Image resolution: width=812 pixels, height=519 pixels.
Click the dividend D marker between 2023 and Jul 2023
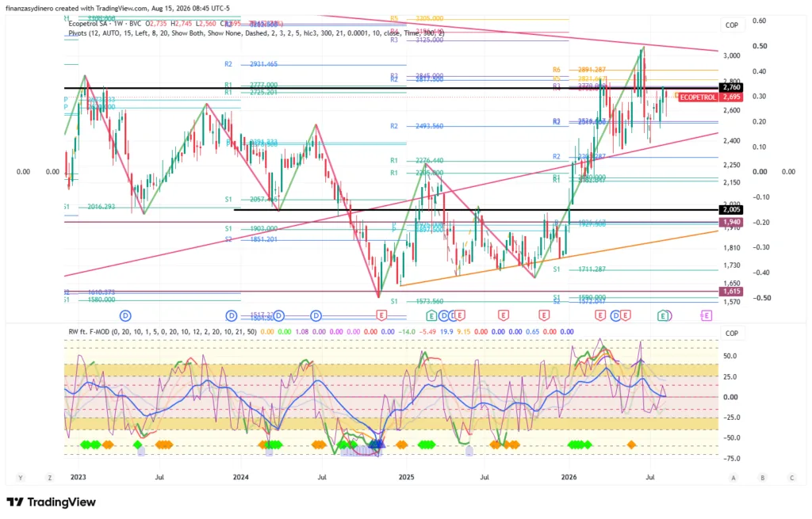pyautogui.click(x=124, y=315)
